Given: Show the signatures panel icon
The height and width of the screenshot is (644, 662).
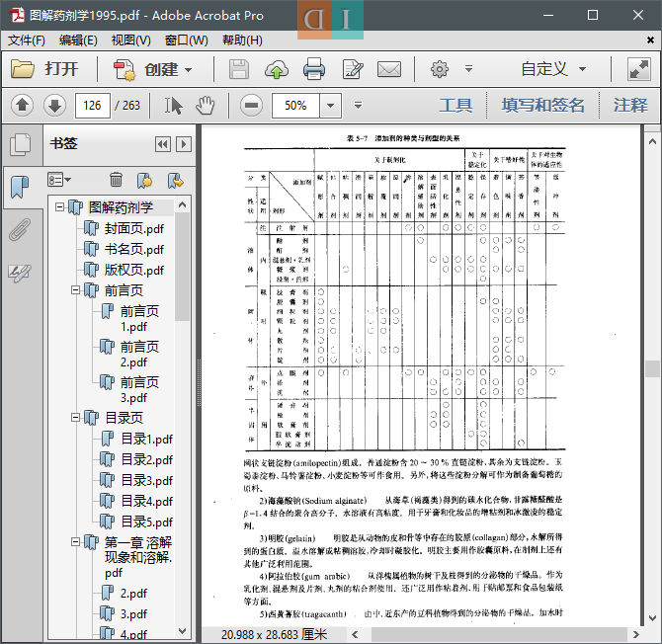Looking at the screenshot, I should (20, 273).
